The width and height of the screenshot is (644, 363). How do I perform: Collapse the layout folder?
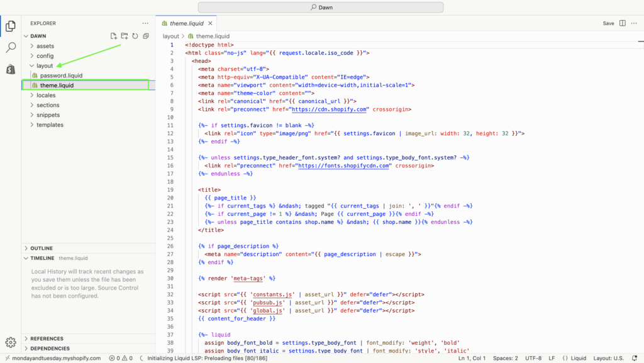pos(32,65)
